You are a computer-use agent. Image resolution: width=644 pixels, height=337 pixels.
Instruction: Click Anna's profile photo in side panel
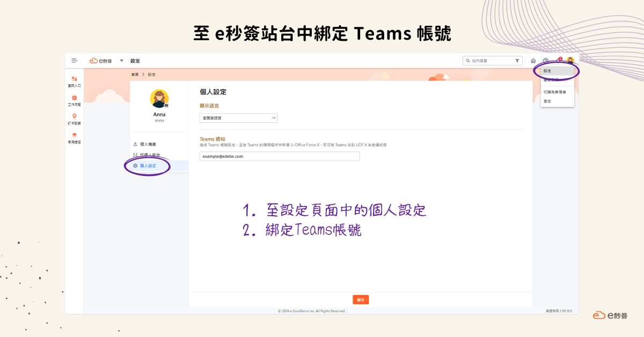(159, 99)
